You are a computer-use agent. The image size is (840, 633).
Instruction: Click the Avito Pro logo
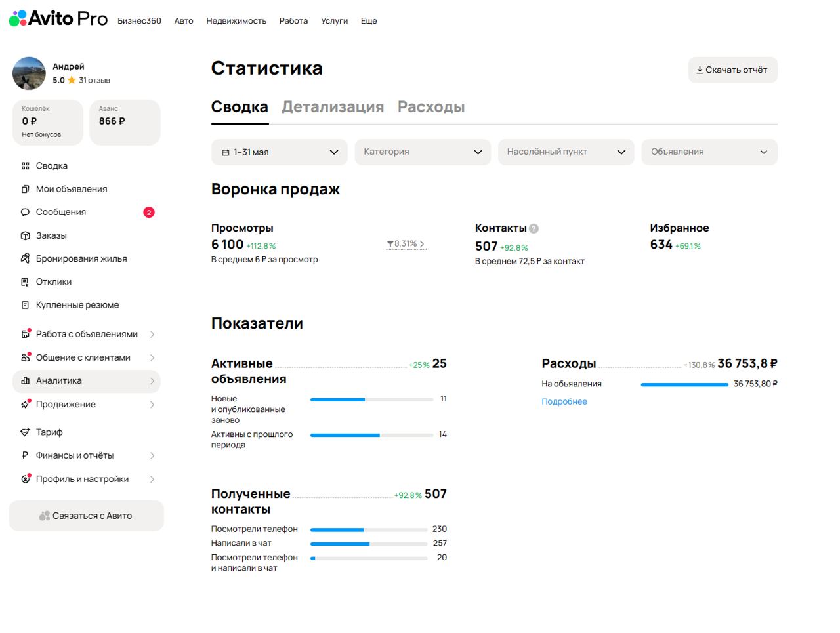[58, 18]
